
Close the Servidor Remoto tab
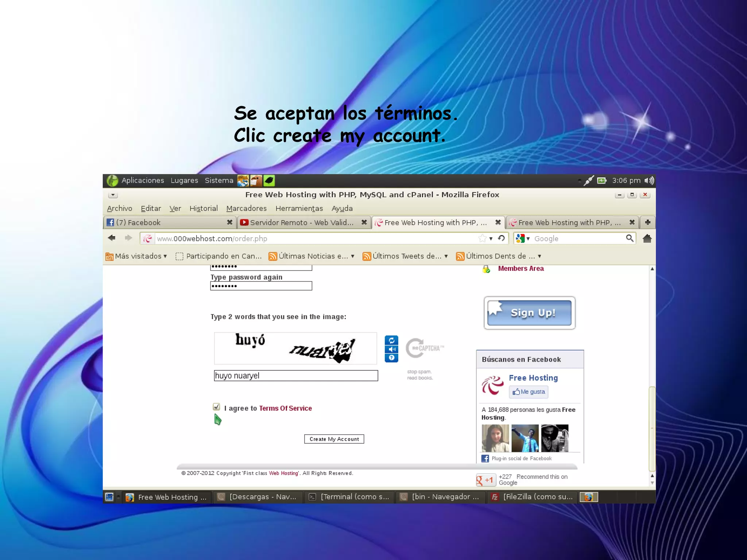[364, 222]
